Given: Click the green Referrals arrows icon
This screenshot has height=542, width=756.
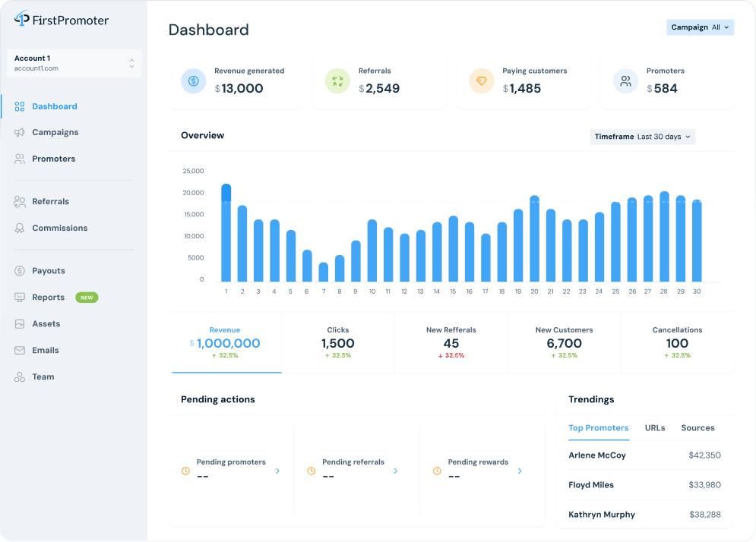Looking at the screenshot, I should 337,81.
